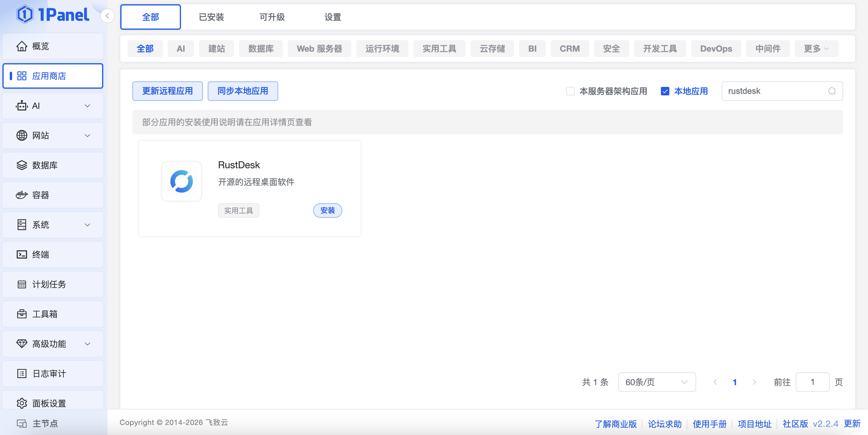Click the database layers icon
Viewport: 868px width, 435px height.
tap(22, 165)
